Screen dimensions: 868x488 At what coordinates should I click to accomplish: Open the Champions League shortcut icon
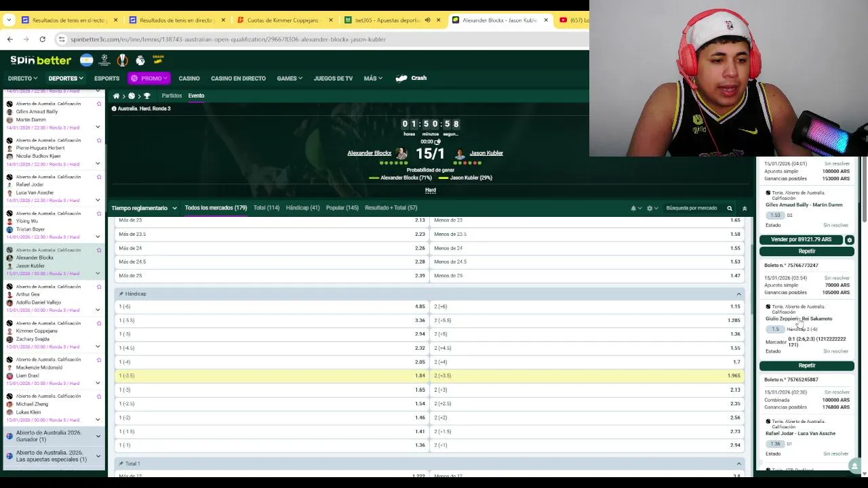[104, 60]
